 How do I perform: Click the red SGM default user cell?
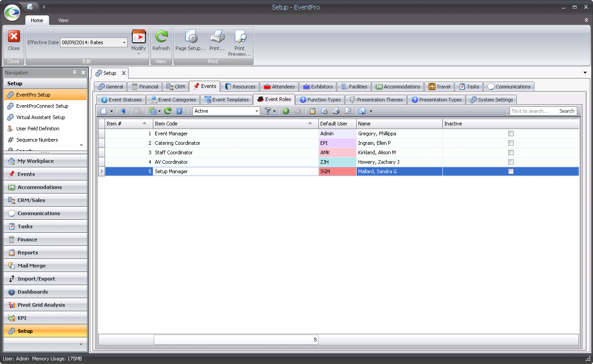pos(337,171)
